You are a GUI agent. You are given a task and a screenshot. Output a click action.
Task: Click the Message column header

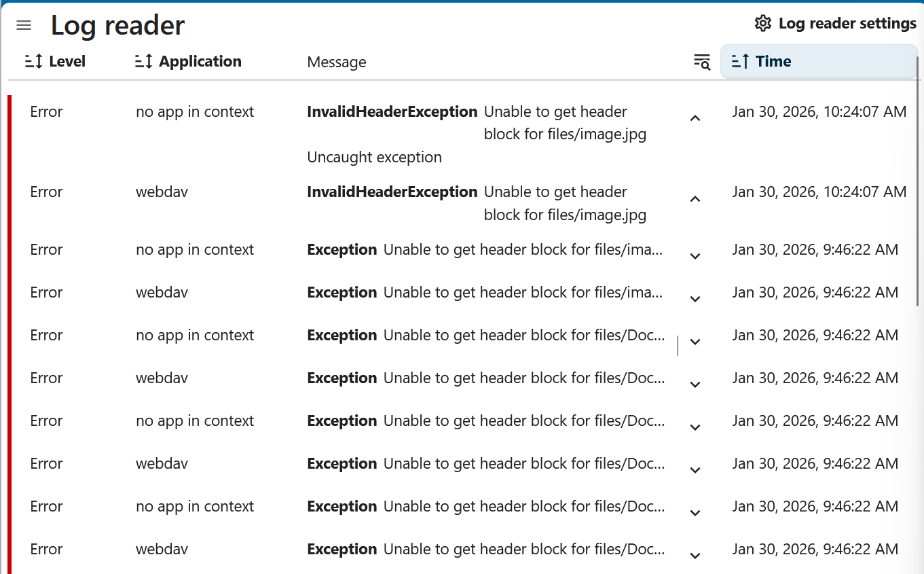click(337, 62)
